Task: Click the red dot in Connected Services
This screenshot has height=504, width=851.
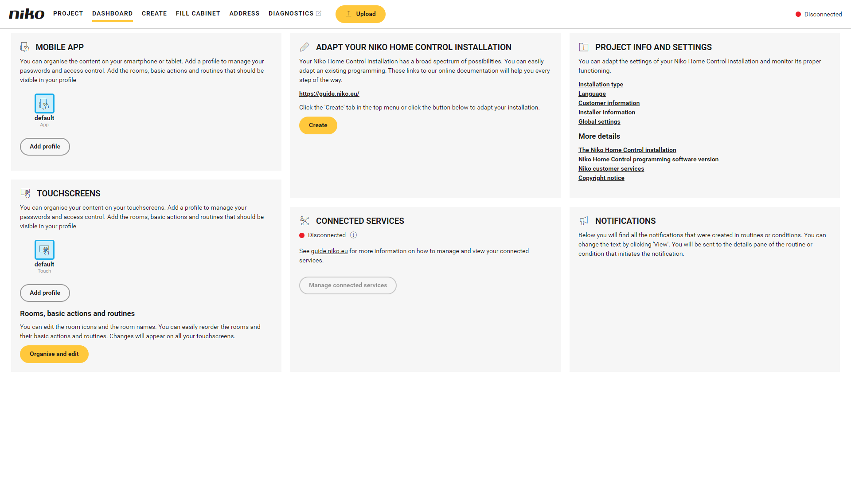Action: (x=302, y=235)
